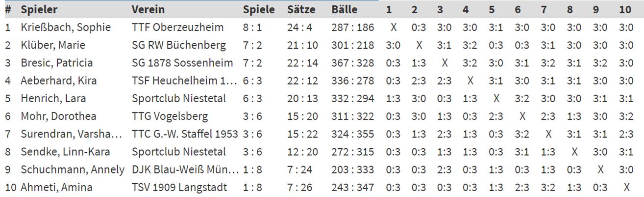This screenshot has width=644, height=197.
Task: Click the Verein column header
Action: click(x=148, y=9)
